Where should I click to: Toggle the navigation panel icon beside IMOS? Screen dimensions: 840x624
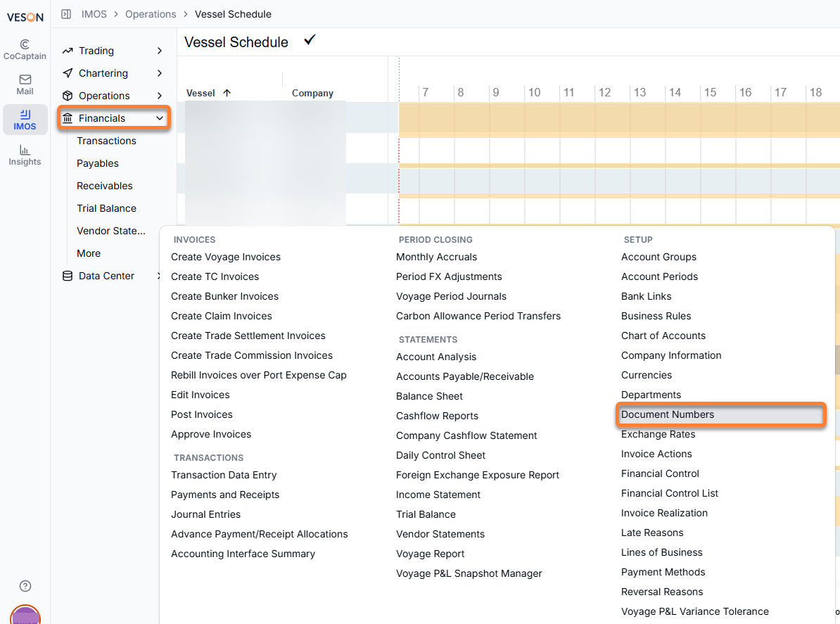point(66,14)
